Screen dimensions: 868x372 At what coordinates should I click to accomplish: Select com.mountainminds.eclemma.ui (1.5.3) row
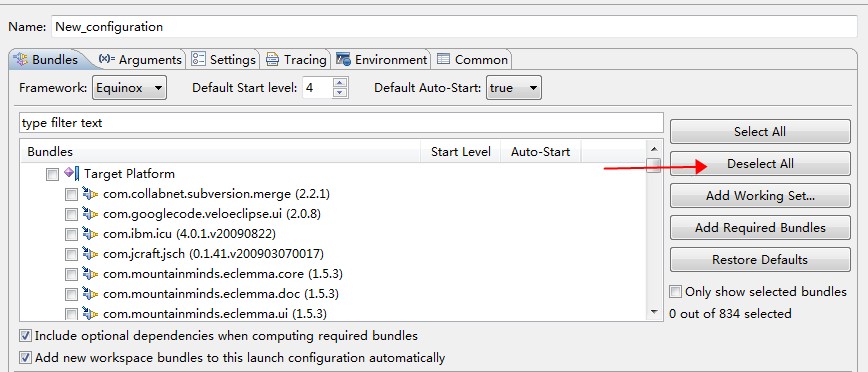[333, 313]
